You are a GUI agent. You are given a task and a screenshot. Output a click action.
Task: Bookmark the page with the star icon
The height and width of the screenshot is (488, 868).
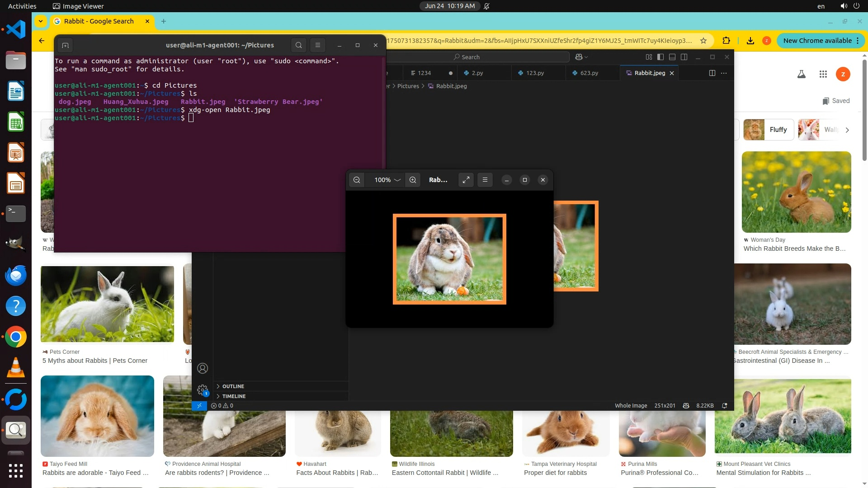point(703,41)
